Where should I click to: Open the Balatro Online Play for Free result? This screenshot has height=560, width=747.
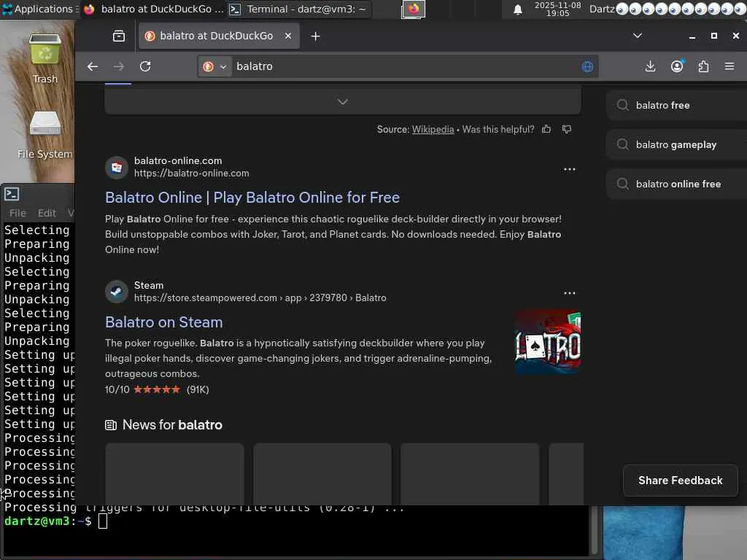click(x=252, y=197)
